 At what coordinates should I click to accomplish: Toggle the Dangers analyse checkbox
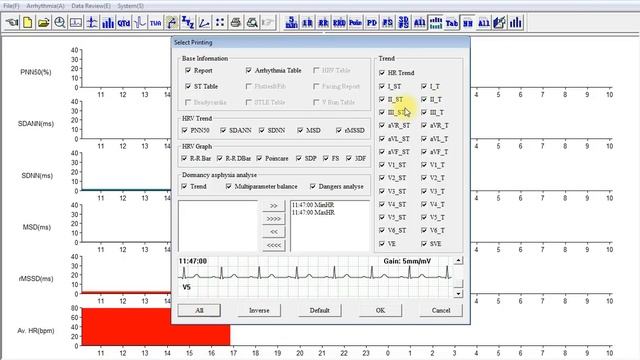[x=313, y=186]
